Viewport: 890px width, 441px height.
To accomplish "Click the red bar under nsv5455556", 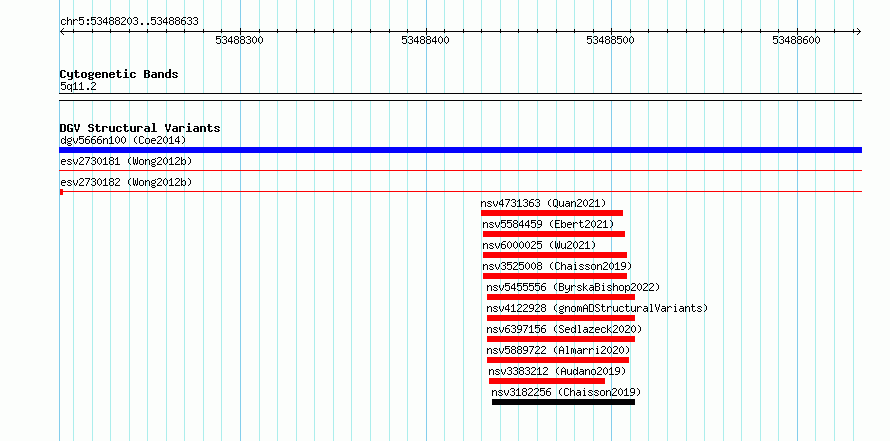I will click(561, 297).
